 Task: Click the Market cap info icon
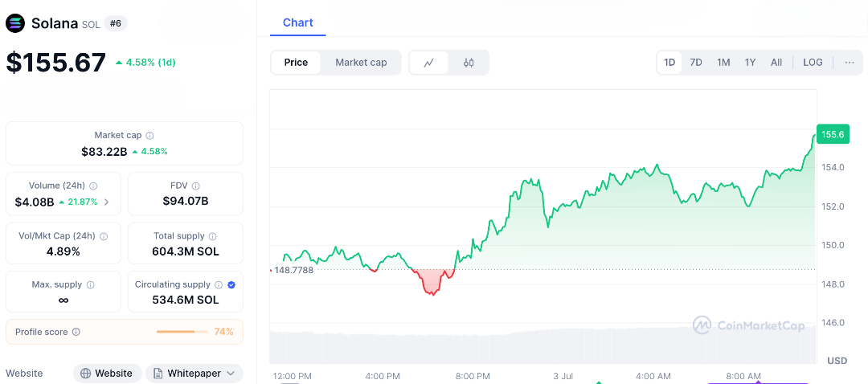point(149,136)
